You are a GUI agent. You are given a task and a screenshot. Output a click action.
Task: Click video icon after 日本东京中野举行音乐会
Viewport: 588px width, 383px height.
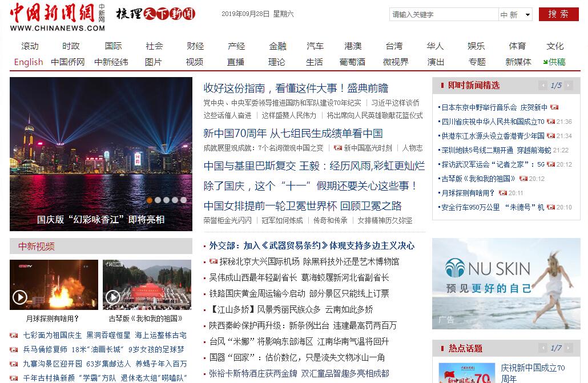pos(554,107)
